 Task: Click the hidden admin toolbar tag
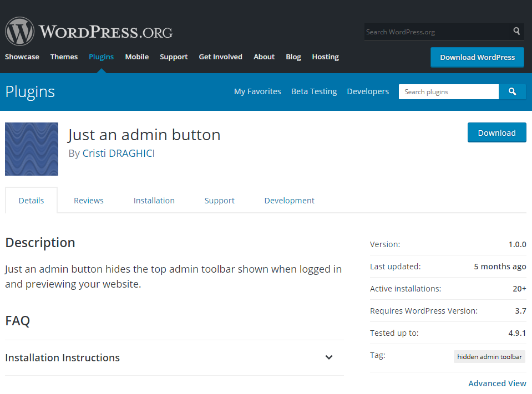490,357
